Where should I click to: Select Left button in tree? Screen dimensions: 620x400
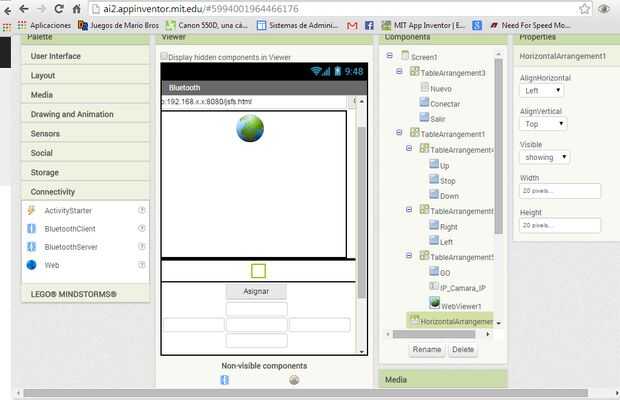[x=441, y=242]
